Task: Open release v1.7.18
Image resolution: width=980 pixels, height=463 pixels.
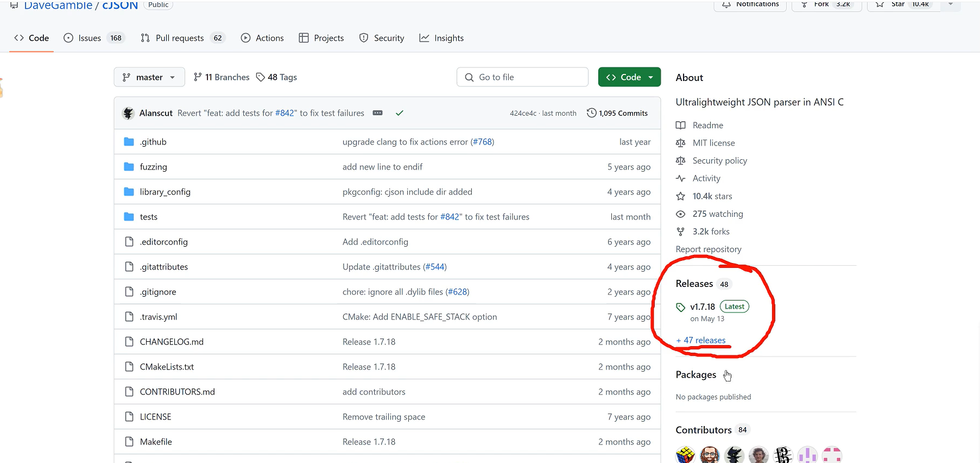Action: pos(703,306)
